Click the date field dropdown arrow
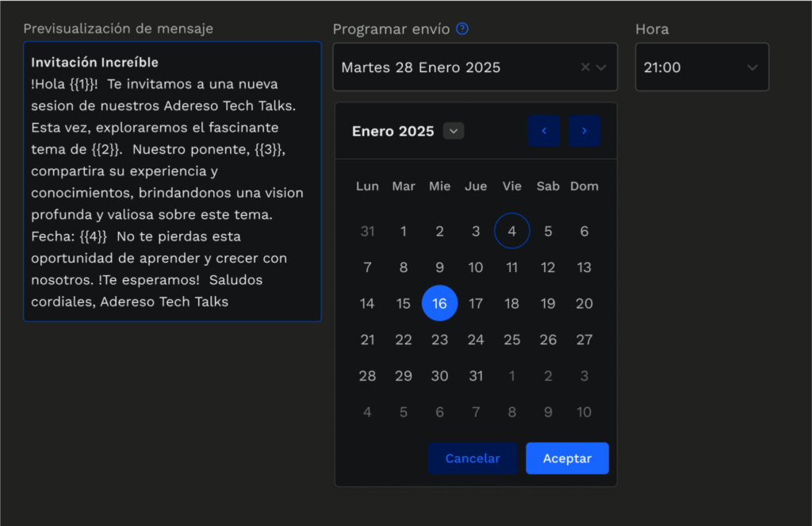This screenshot has width=812, height=526. point(603,67)
